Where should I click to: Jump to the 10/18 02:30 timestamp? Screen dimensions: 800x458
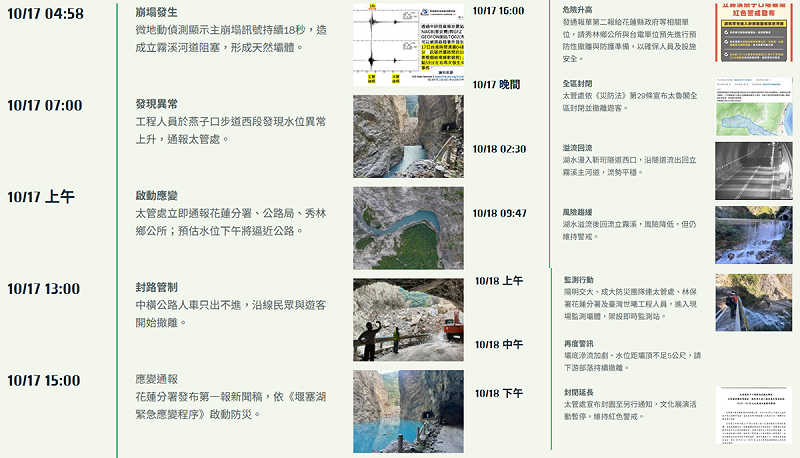[499, 149]
